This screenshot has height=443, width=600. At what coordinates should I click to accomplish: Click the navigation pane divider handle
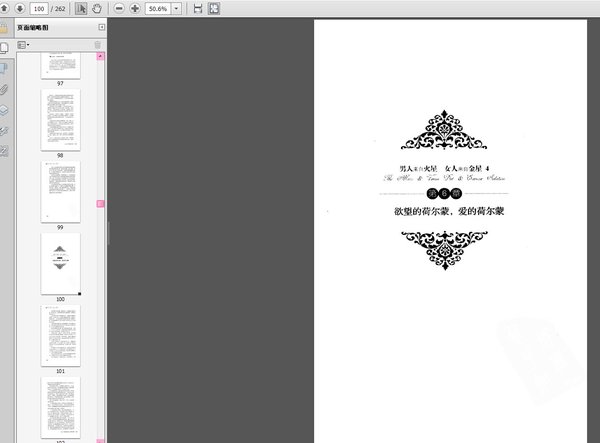click(109, 233)
